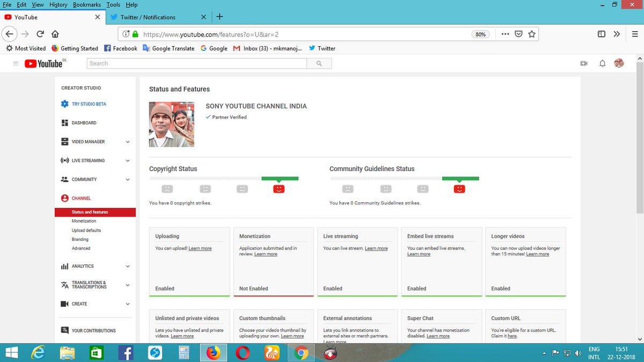This screenshot has height=362, width=644.
Task: Open the File menu
Action: [x=7, y=4]
